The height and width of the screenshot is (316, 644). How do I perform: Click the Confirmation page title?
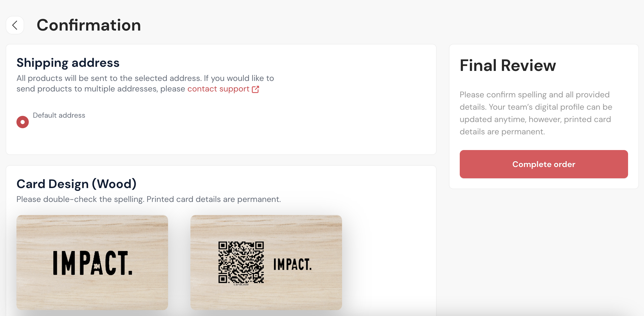click(x=89, y=25)
